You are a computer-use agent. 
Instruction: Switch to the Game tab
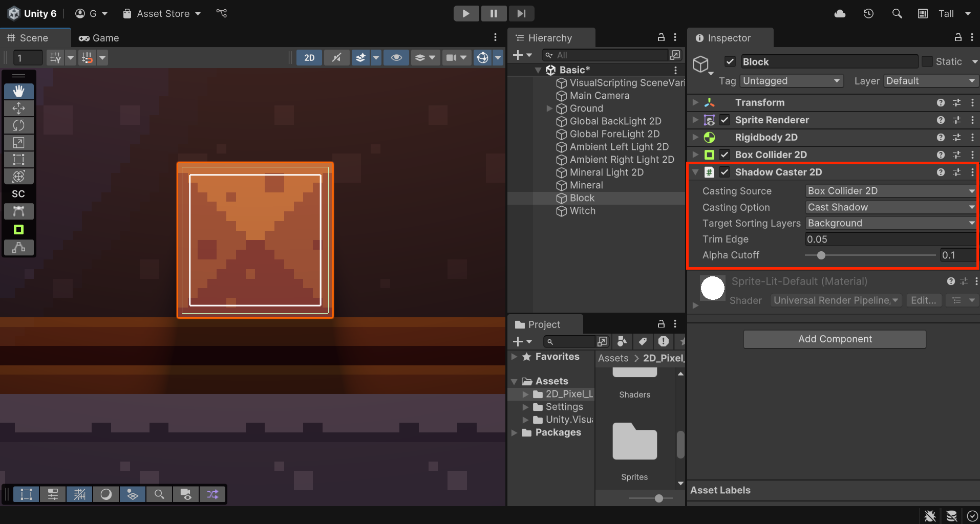(99, 38)
